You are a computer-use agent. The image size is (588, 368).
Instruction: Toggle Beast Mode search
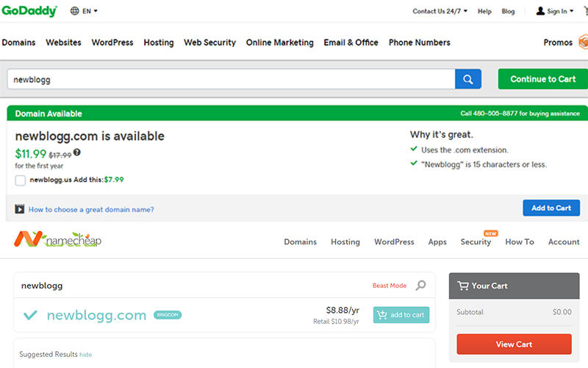[390, 286]
